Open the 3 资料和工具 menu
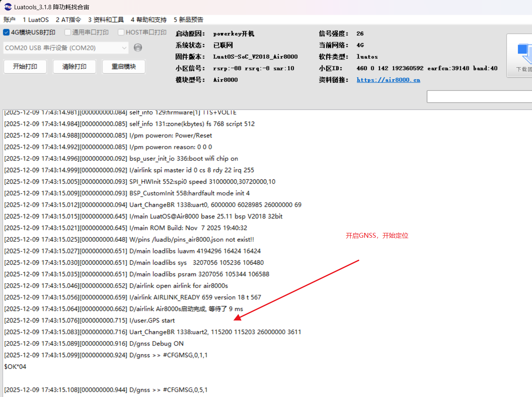 [106, 20]
